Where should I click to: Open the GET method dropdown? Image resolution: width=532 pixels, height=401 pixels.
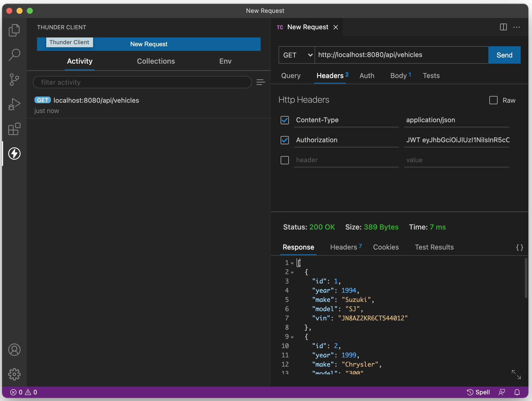[x=297, y=55]
